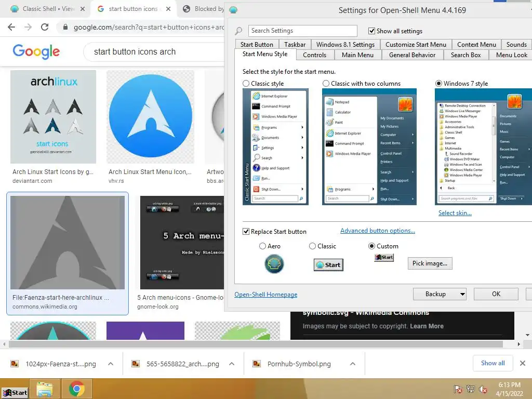Open the Select skin... link
Image resolution: width=532 pixels, height=399 pixels.
(455, 213)
